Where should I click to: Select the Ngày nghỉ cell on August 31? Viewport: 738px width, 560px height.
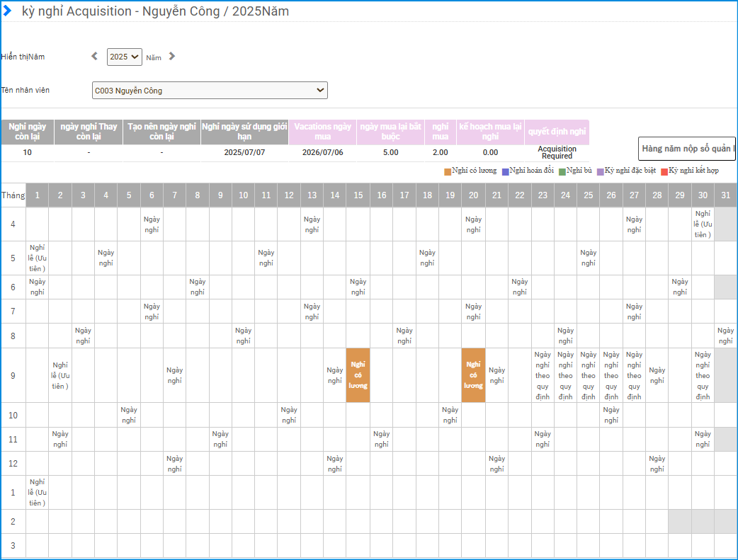[725, 336]
